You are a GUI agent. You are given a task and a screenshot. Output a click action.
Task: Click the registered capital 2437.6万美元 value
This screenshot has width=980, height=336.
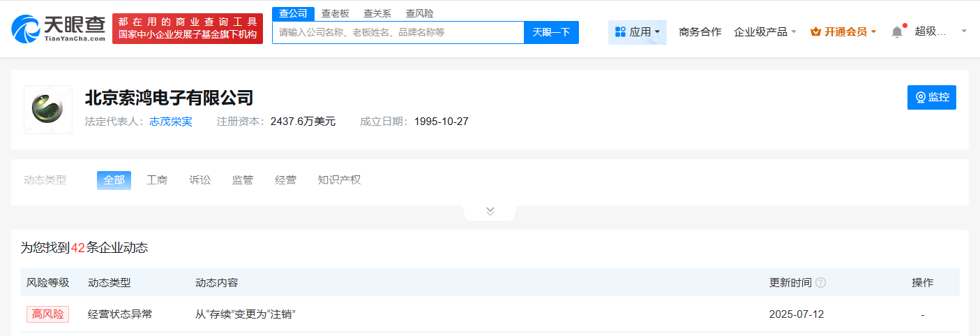coord(303,122)
